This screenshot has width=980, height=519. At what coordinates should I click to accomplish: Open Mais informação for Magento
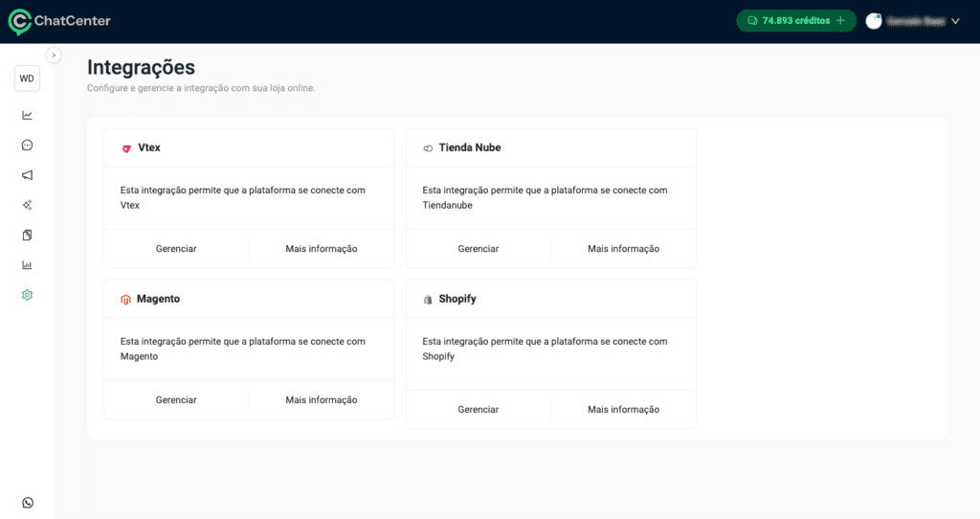(322, 400)
